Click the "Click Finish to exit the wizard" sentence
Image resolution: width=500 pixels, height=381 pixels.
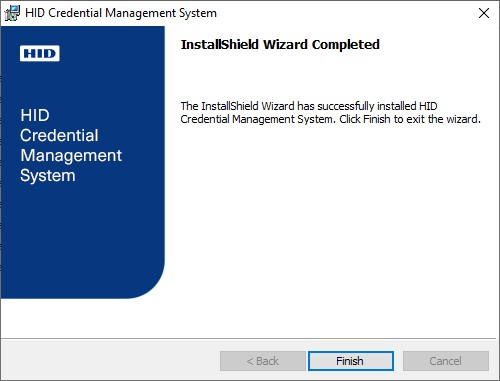click(410, 119)
